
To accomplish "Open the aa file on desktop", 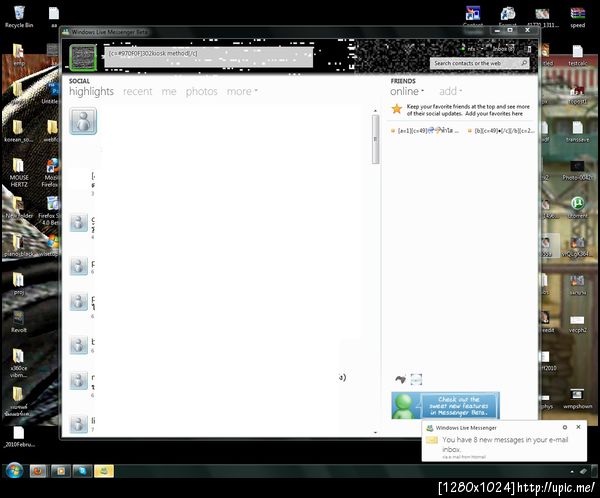I will click(54, 17).
